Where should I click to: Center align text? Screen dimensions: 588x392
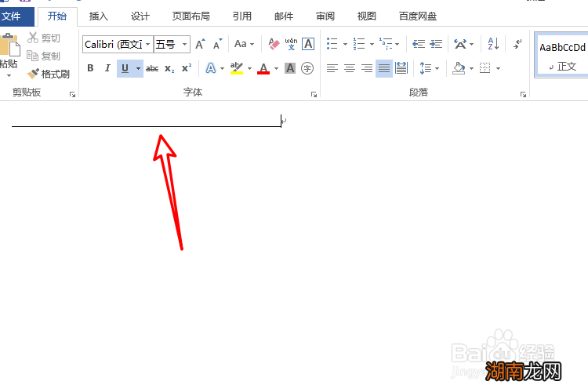click(x=350, y=68)
